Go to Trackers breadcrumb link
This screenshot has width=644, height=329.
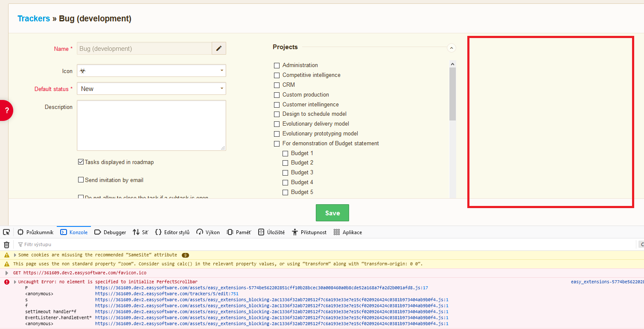click(x=34, y=19)
